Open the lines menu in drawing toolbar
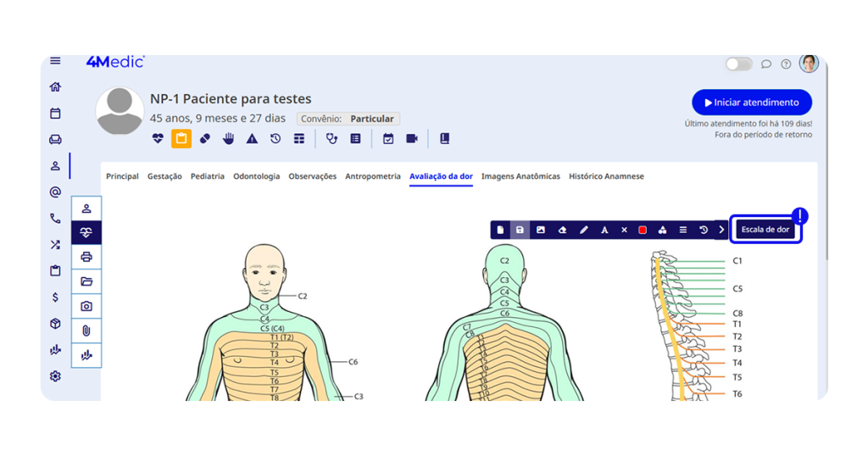Image resolution: width=868 pixels, height=456 pixels. (683, 230)
